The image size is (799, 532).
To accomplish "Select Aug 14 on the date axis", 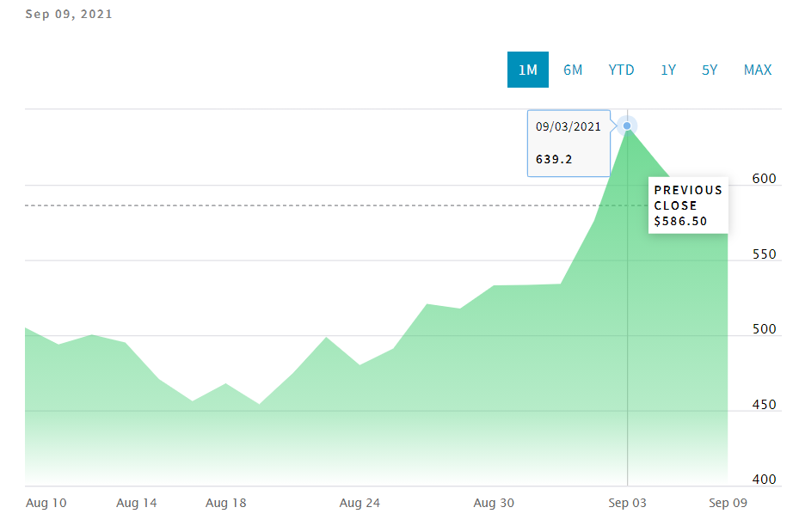I will pos(137,503).
